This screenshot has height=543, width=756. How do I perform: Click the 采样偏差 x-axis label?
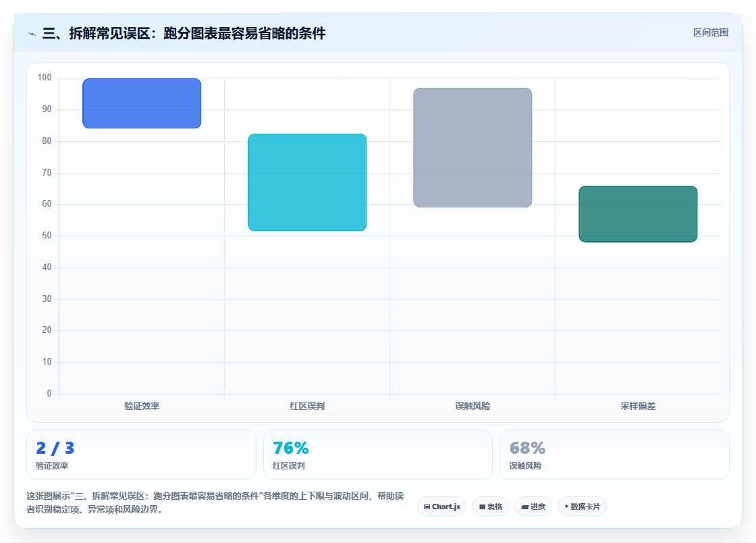click(638, 406)
